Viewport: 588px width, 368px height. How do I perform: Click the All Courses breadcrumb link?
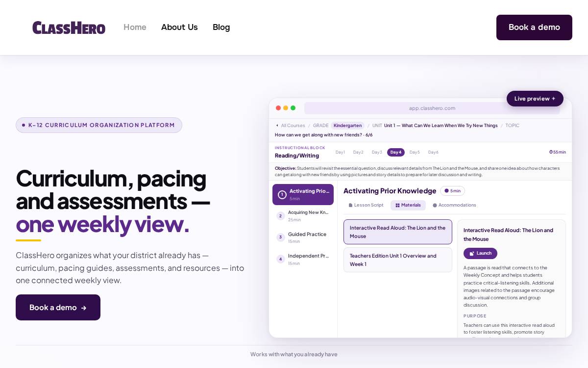[x=293, y=126]
